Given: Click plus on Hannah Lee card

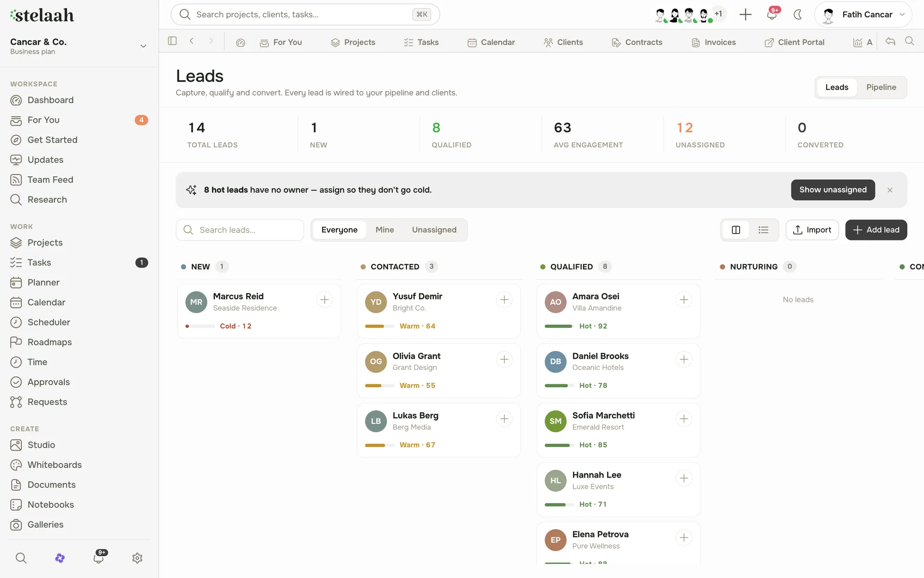Looking at the screenshot, I should (x=684, y=478).
